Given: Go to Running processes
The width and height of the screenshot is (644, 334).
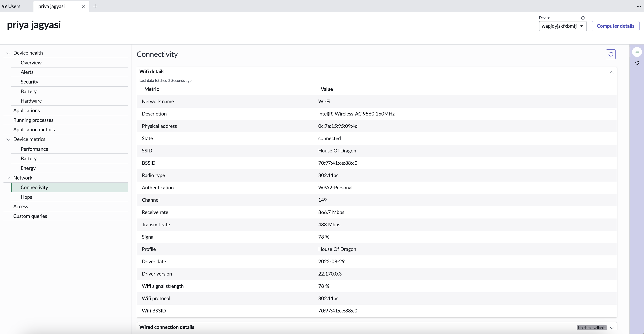Looking at the screenshot, I should (33, 120).
